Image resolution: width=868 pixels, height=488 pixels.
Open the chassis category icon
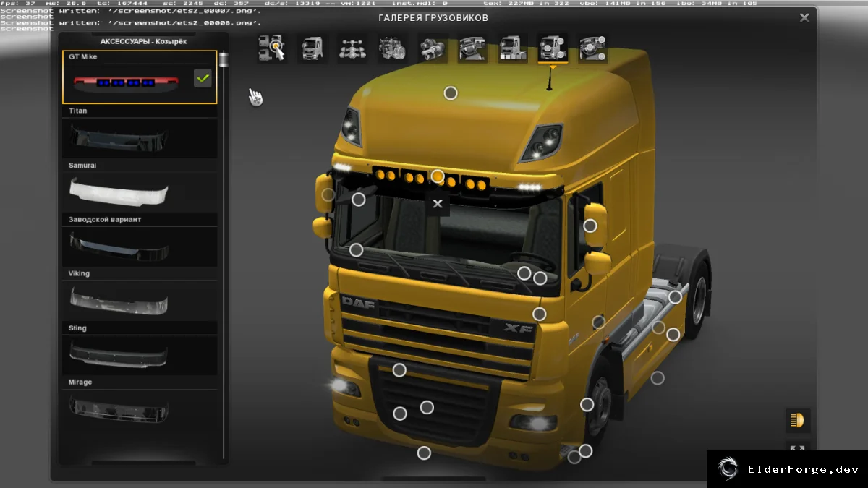click(352, 48)
